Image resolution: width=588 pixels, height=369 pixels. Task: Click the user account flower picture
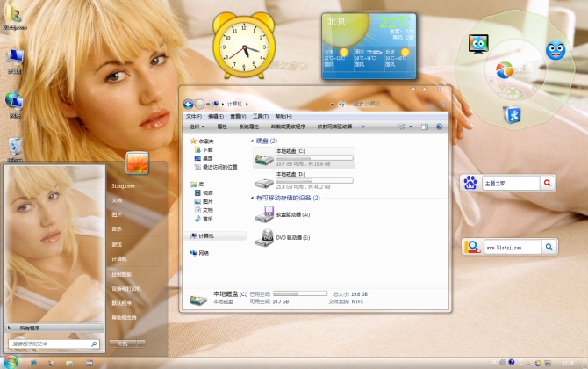pos(137,163)
